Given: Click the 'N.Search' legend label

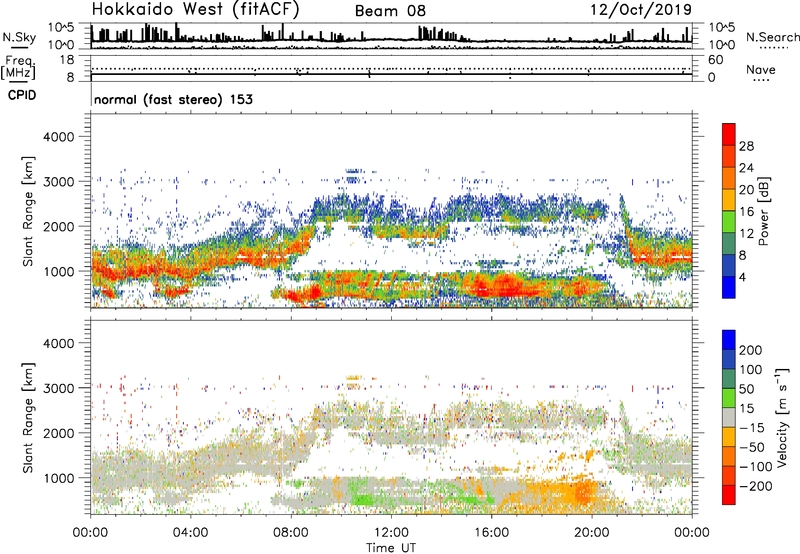Looking at the screenshot, I should pyautogui.click(x=772, y=37).
